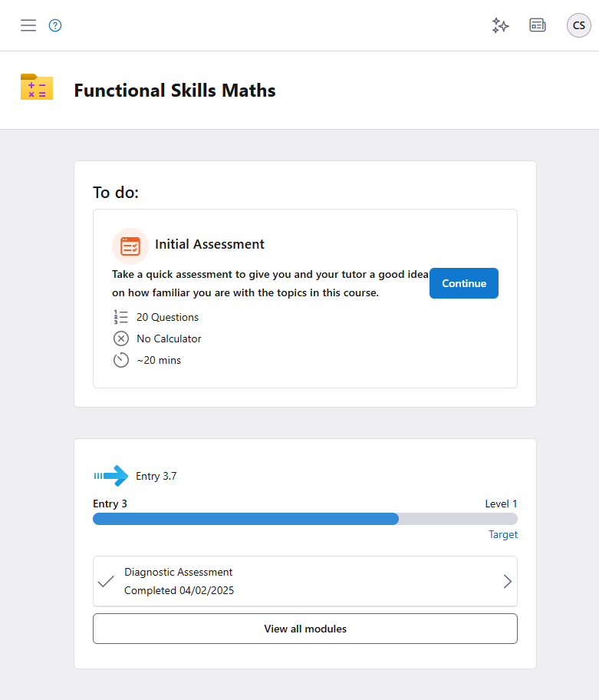Open the Diagnostic Assessment completed row

point(305,581)
